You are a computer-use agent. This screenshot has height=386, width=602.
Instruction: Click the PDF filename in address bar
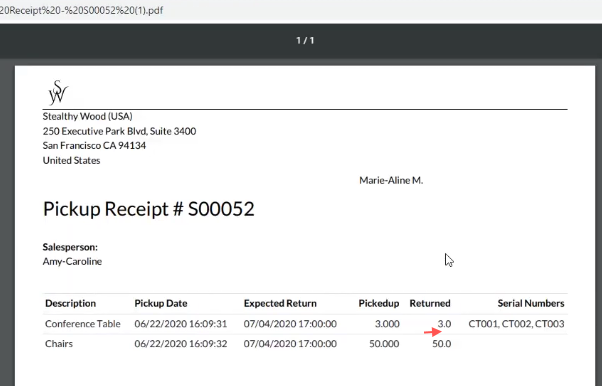pyautogui.click(x=82, y=10)
